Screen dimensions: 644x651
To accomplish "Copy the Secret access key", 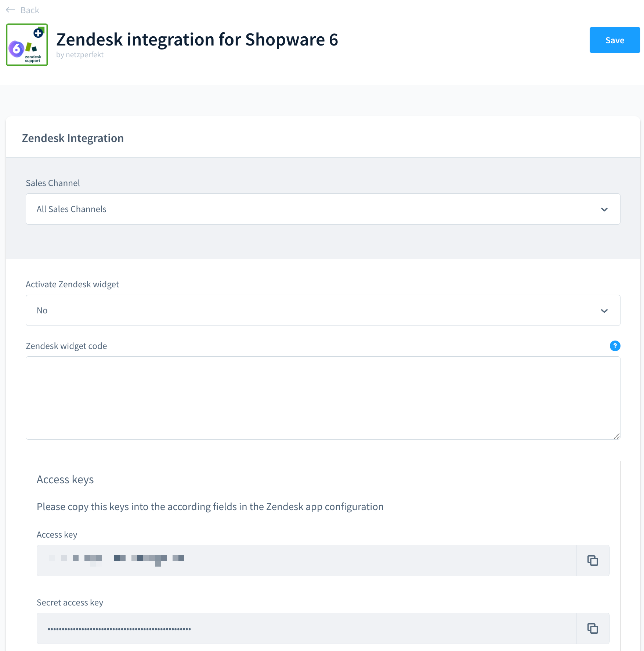I will coord(593,628).
